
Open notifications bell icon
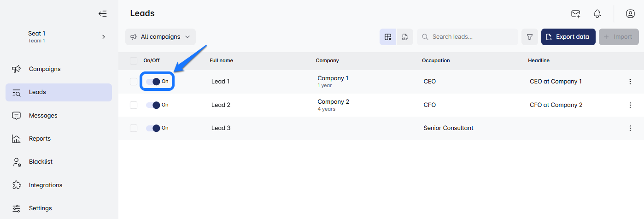coord(597,14)
